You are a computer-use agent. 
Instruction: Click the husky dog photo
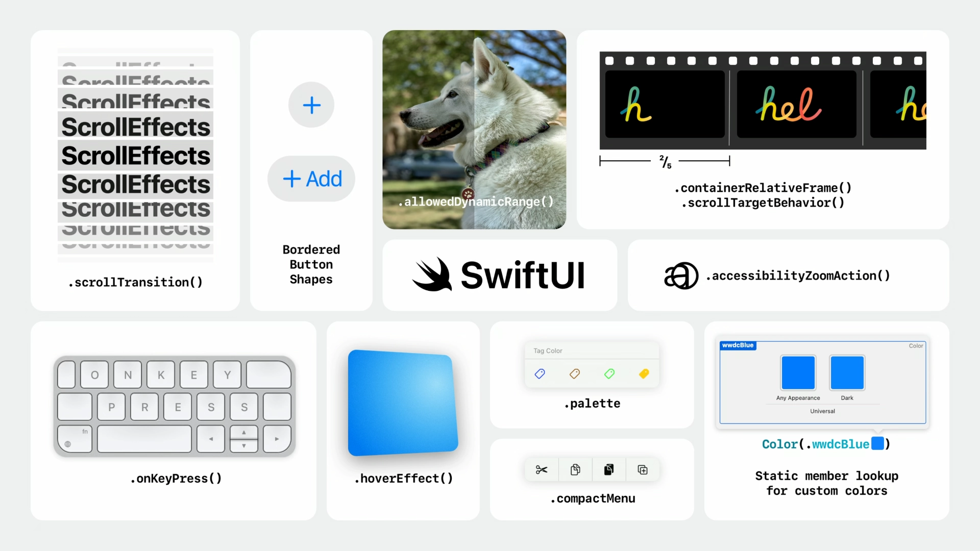click(x=474, y=130)
